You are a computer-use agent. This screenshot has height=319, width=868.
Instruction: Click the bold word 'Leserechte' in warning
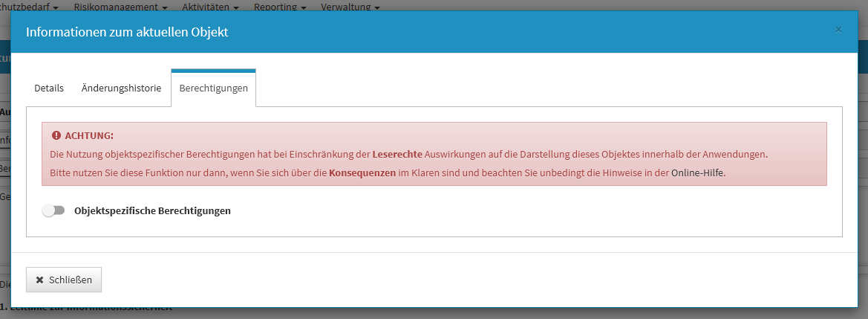[x=397, y=154]
